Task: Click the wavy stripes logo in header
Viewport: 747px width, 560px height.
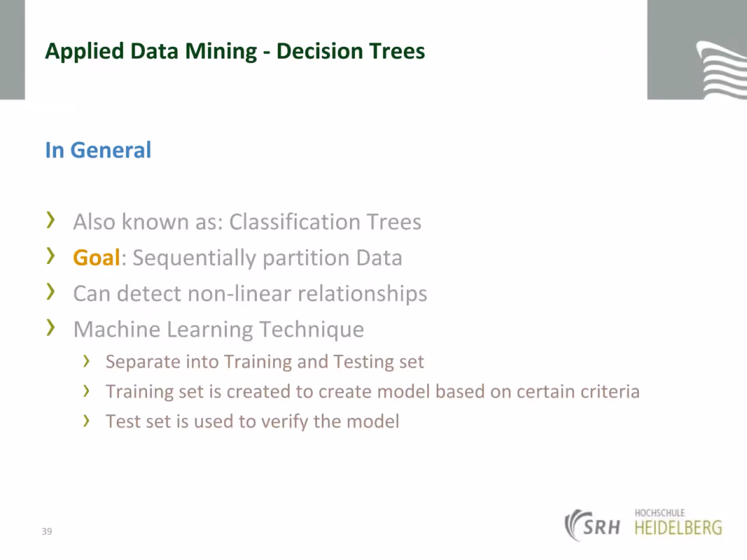Action: coord(721,70)
